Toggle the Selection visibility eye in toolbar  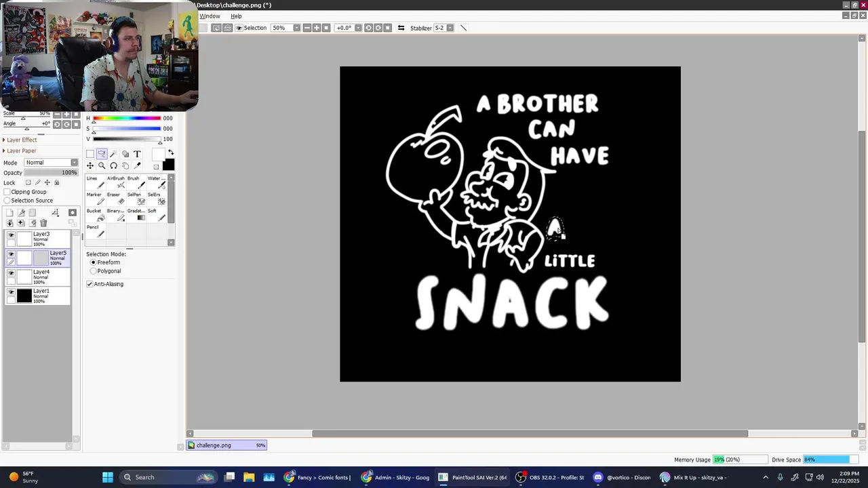pos(239,28)
